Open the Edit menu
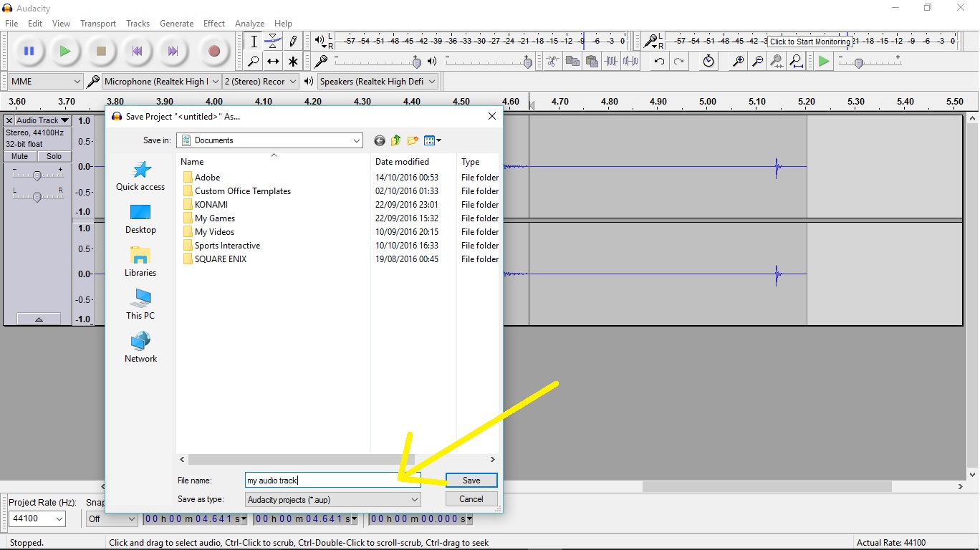980x550 pixels. [35, 24]
